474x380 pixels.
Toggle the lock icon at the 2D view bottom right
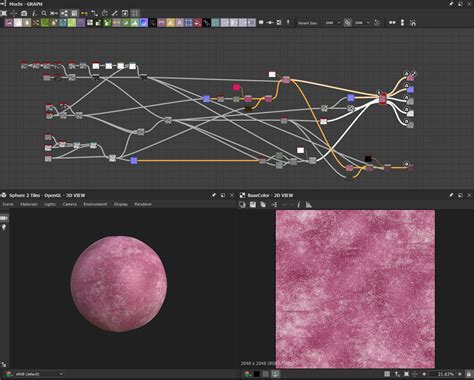469,374
